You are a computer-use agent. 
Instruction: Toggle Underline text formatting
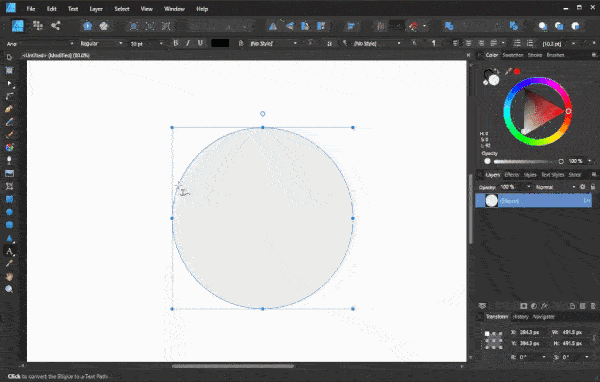coord(200,43)
